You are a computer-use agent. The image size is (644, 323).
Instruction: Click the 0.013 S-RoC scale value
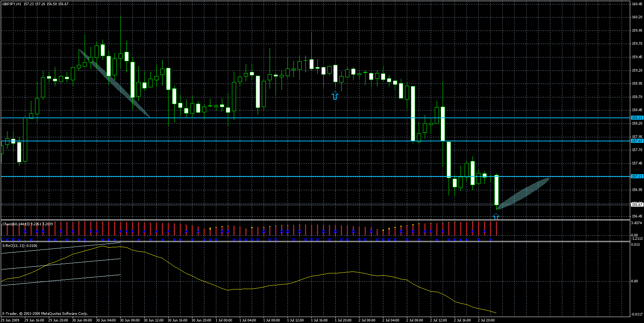coord(636,245)
